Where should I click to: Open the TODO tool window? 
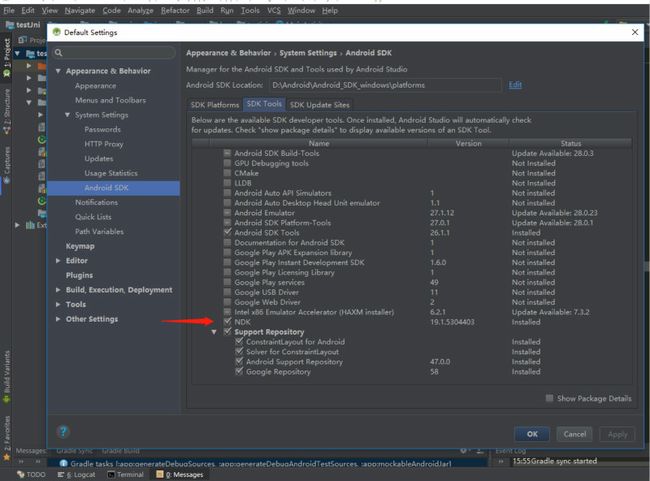[31, 474]
